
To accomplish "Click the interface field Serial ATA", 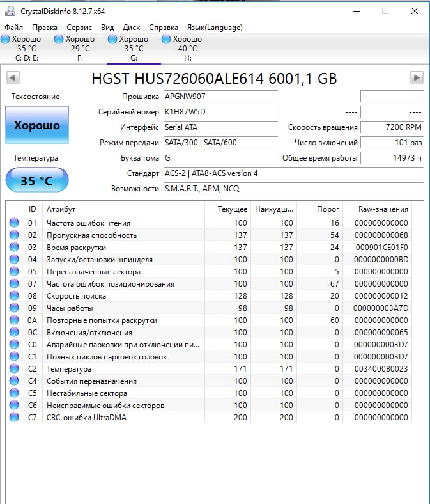I will tap(221, 127).
